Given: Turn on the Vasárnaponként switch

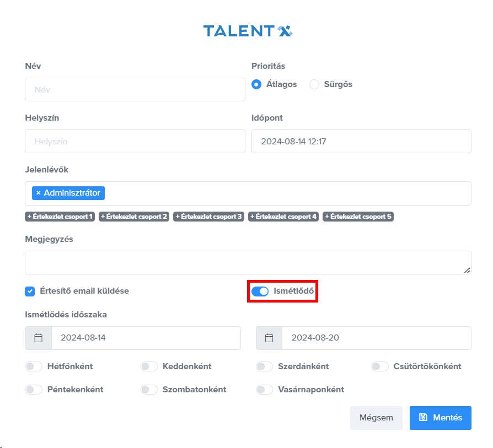Looking at the screenshot, I should (264, 390).
